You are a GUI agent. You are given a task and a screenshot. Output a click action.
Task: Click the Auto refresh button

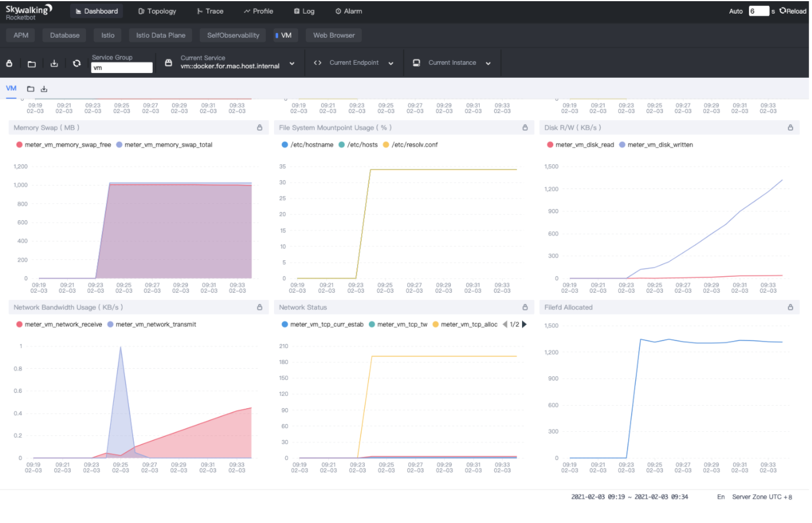click(x=735, y=11)
